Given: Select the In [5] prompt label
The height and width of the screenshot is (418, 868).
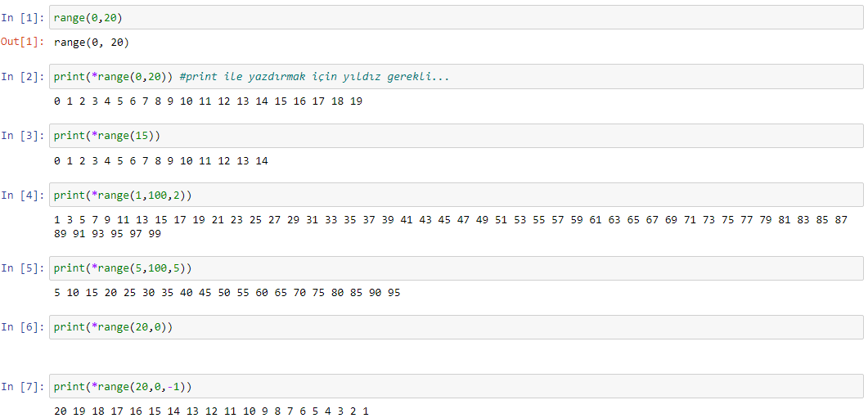Looking at the screenshot, I should point(23,268).
